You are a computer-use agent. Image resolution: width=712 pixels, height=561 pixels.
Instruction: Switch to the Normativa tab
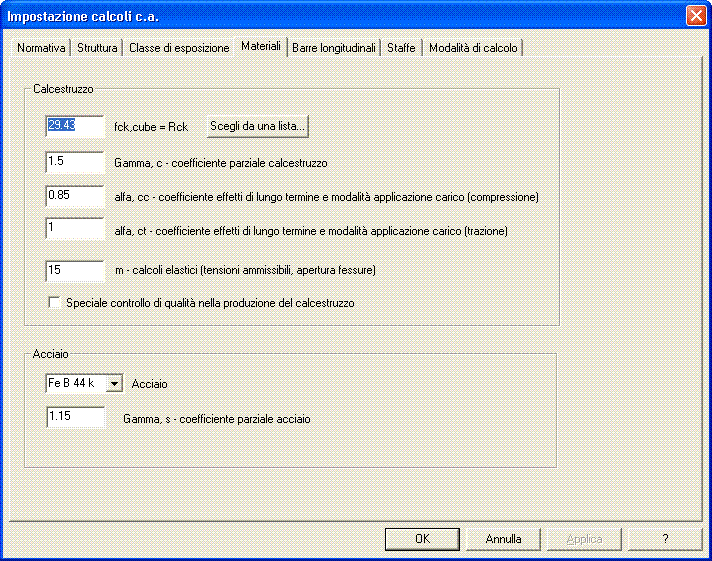(x=41, y=48)
